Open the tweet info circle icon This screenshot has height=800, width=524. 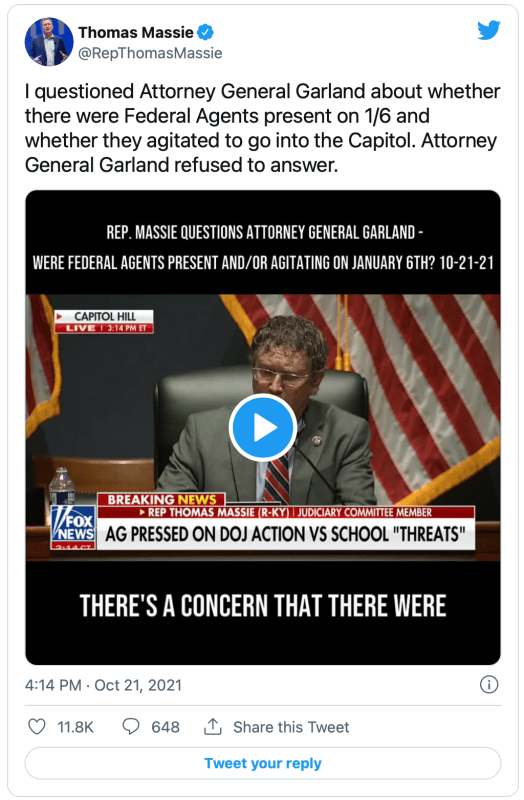pyautogui.click(x=489, y=685)
